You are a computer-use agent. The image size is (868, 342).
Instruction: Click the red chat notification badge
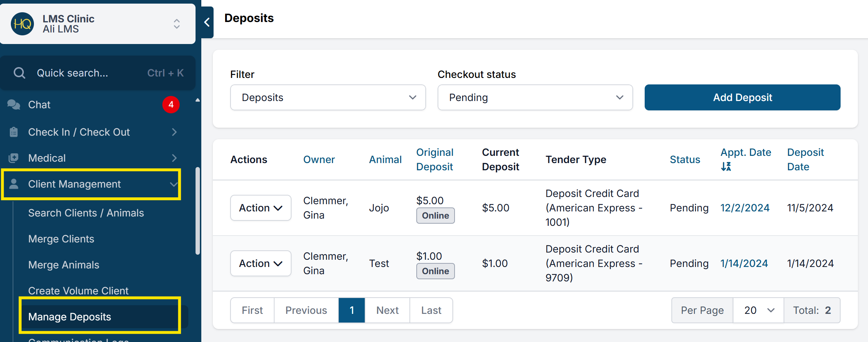pos(171,105)
